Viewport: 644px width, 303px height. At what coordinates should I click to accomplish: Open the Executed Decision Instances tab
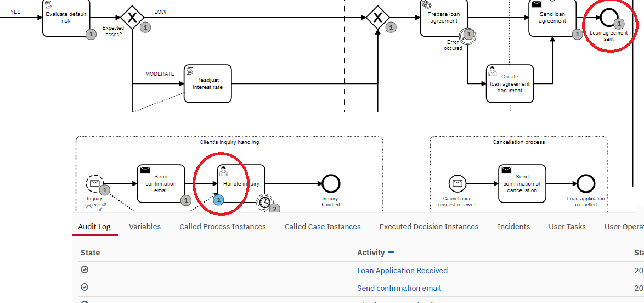(x=429, y=227)
